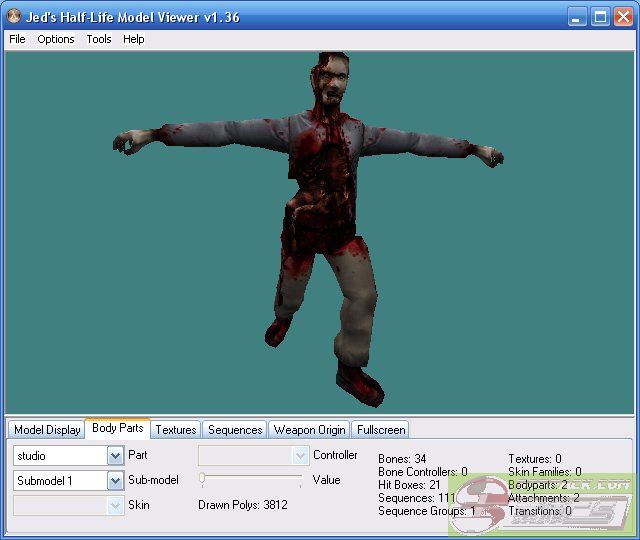
Task: Open the File menu
Action: [x=17, y=39]
